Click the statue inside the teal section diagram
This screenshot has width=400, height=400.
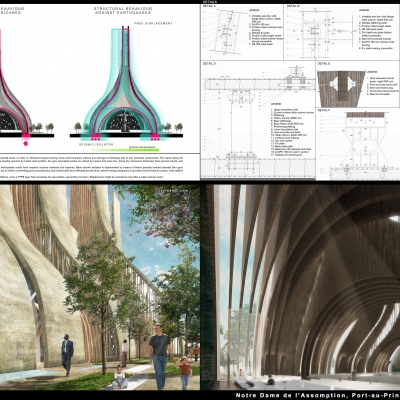click(126, 121)
